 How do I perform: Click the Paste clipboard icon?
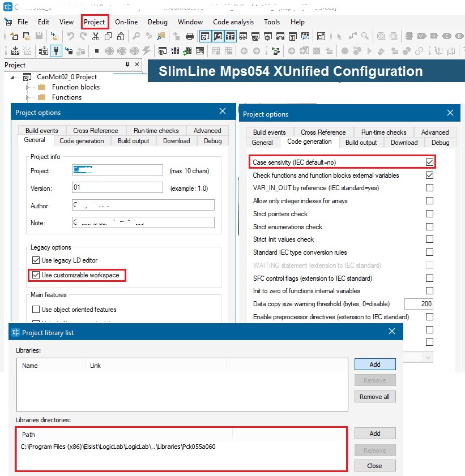121,36
